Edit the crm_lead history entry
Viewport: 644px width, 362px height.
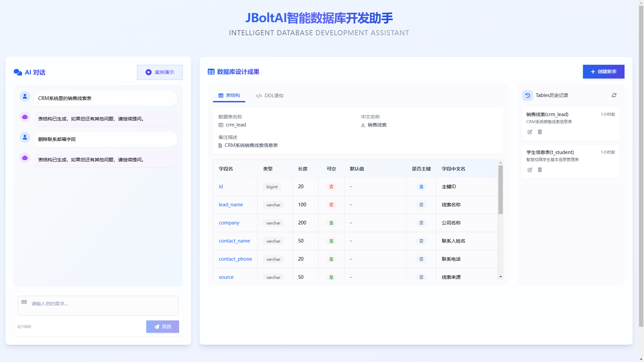pos(530,132)
